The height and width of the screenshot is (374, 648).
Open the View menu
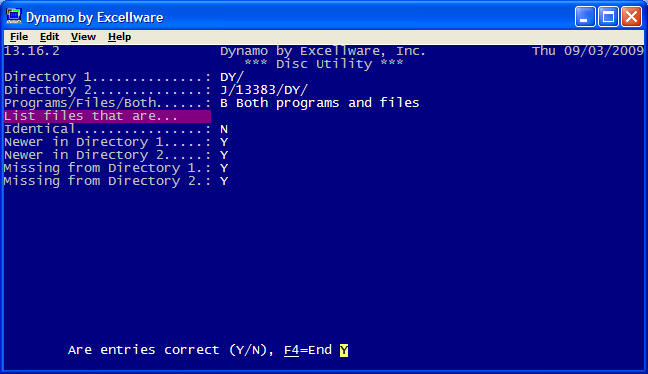[83, 37]
